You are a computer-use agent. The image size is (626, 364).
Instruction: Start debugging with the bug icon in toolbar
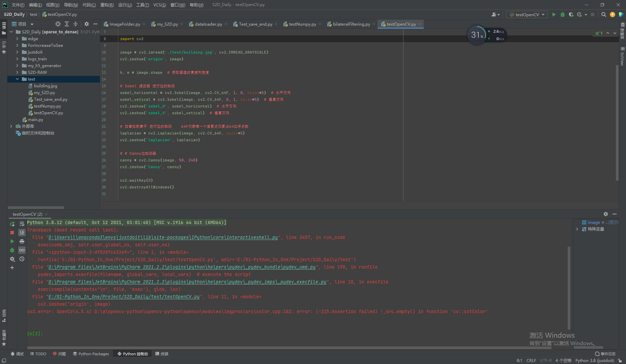pyautogui.click(x=562, y=14)
